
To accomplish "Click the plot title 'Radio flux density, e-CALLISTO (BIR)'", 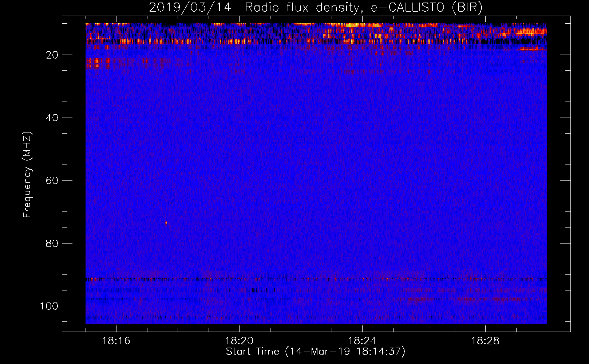I will [364, 8].
